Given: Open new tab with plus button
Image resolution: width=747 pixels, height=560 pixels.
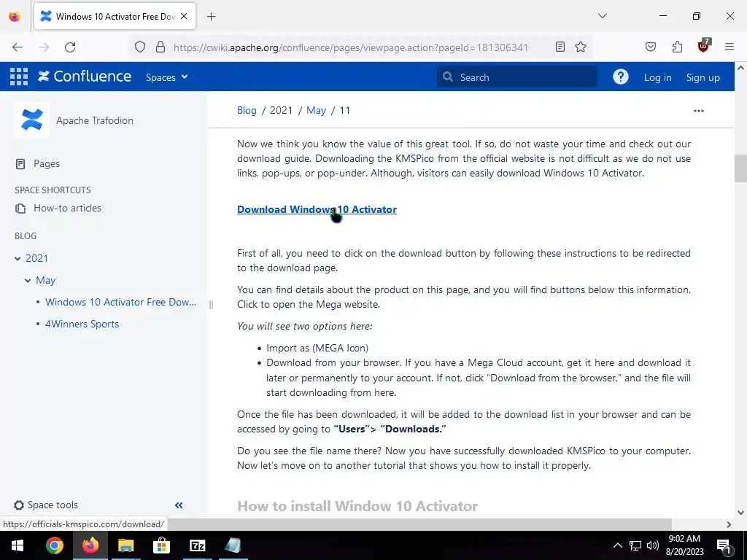Looking at the screenshot, I should point(211,17).
